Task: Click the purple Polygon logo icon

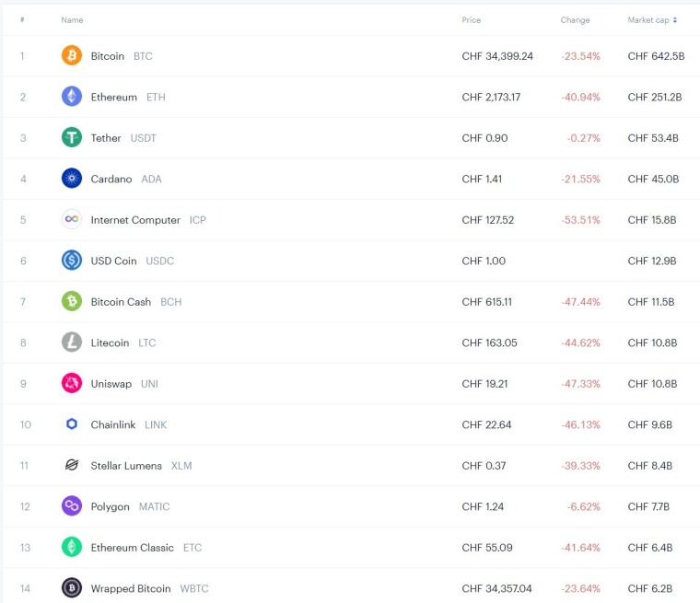Action: coord(72,506)
